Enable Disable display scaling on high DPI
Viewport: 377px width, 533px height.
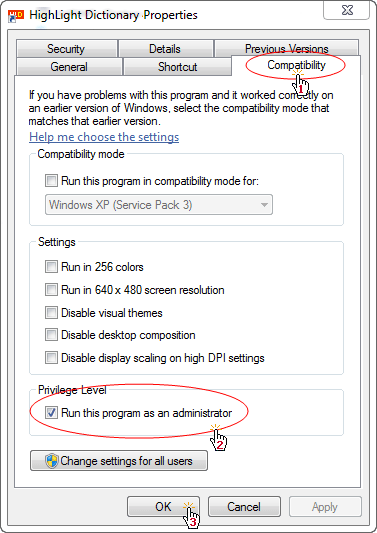[51, 358]
